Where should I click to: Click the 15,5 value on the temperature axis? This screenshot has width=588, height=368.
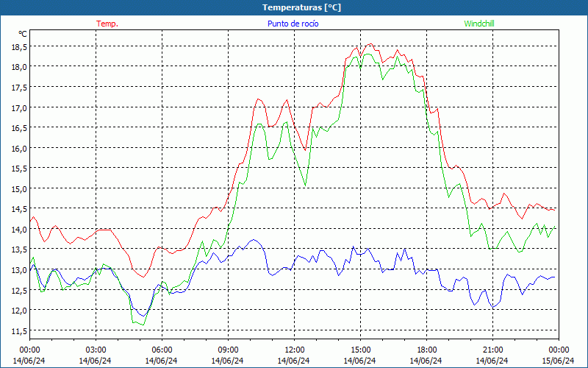tap(20, 169)
